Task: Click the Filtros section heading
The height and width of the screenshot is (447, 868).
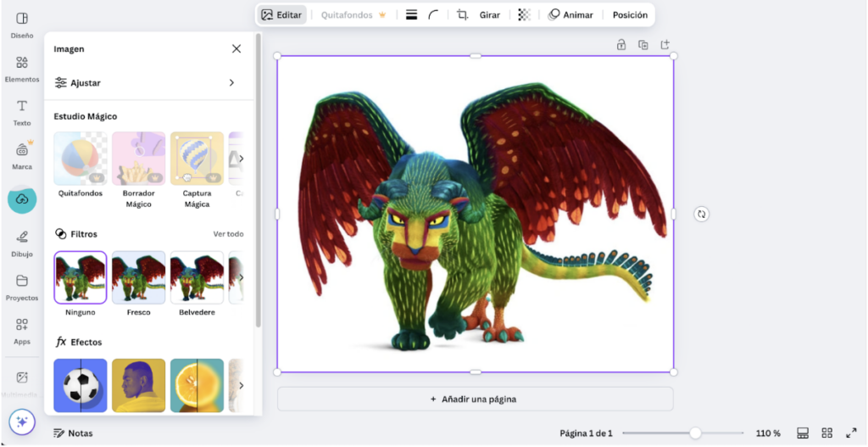Action: (75, 234)
